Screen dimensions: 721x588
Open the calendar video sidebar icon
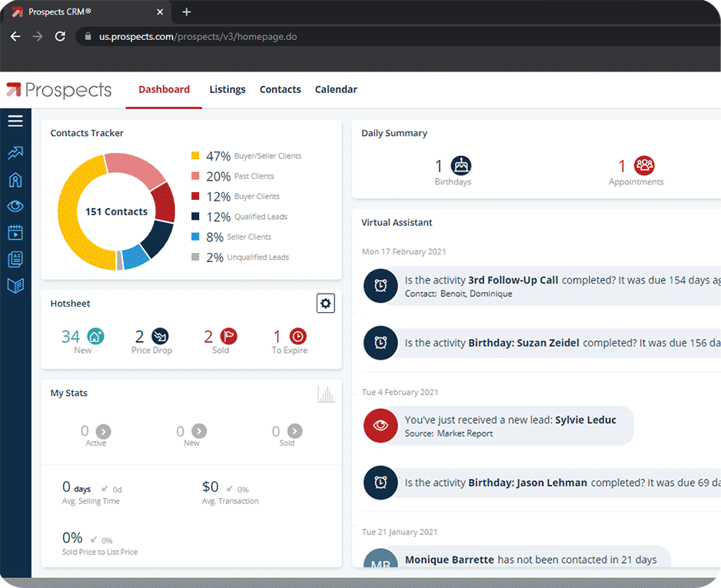click(15, 233)
